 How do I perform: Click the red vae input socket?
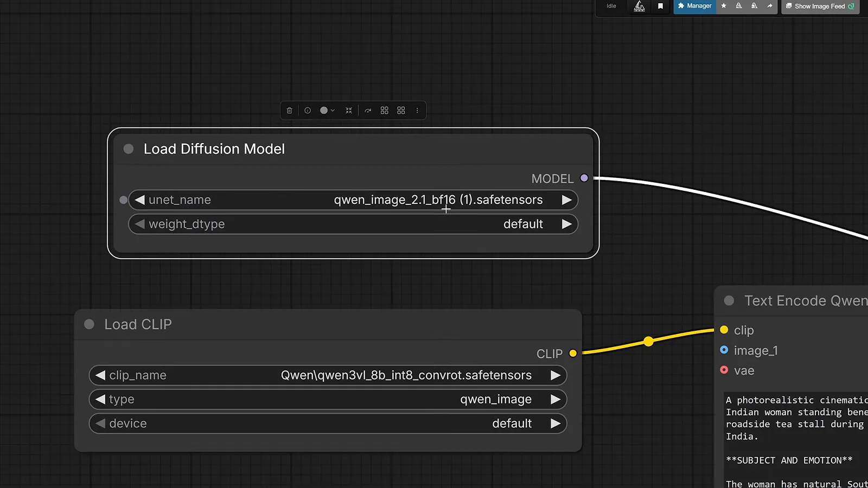(724, 370)
